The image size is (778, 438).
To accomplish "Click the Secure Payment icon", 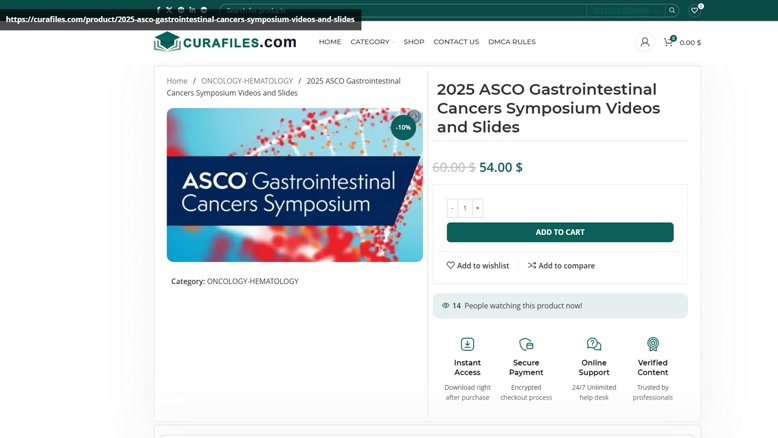I will click(x=526, y=344).
